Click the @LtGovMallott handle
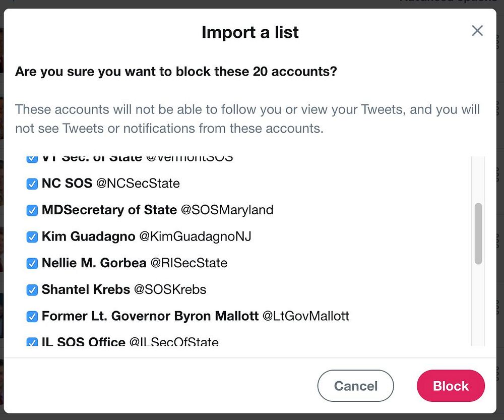 [305, 317]
